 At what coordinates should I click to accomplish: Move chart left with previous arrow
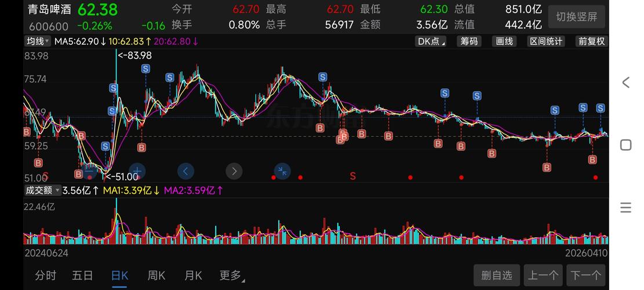[x=185, y=171]
